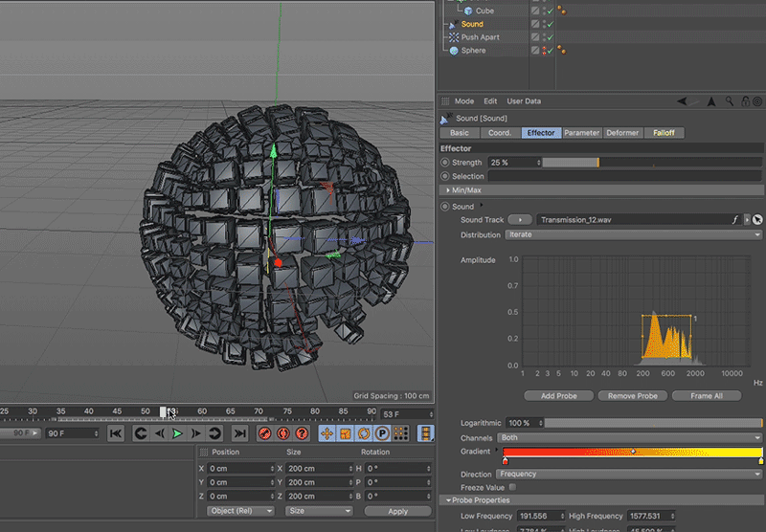Jump to the end of the animation
Viewport: 766px width, 532px height.
tap(239, 433)
